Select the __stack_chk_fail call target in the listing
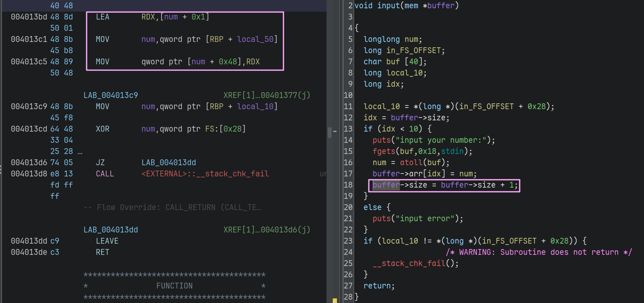Viewport: 644px width, 303px height. tap(205, 174)
